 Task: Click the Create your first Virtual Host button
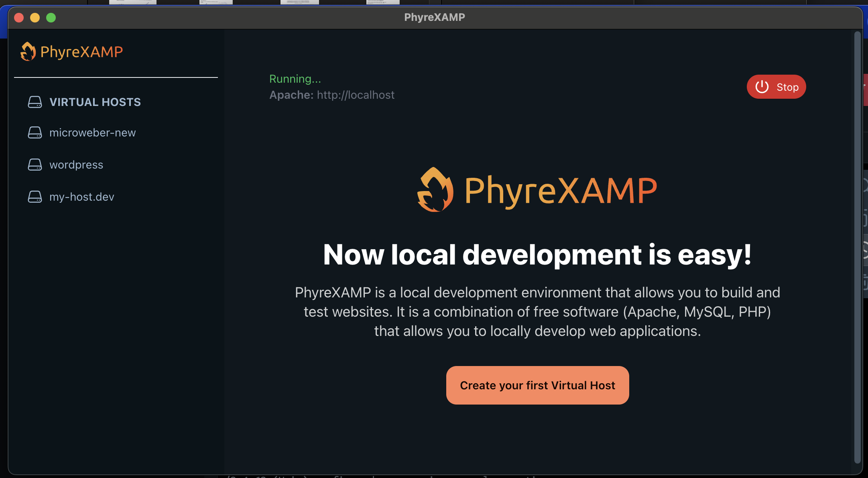click(537, 385)
